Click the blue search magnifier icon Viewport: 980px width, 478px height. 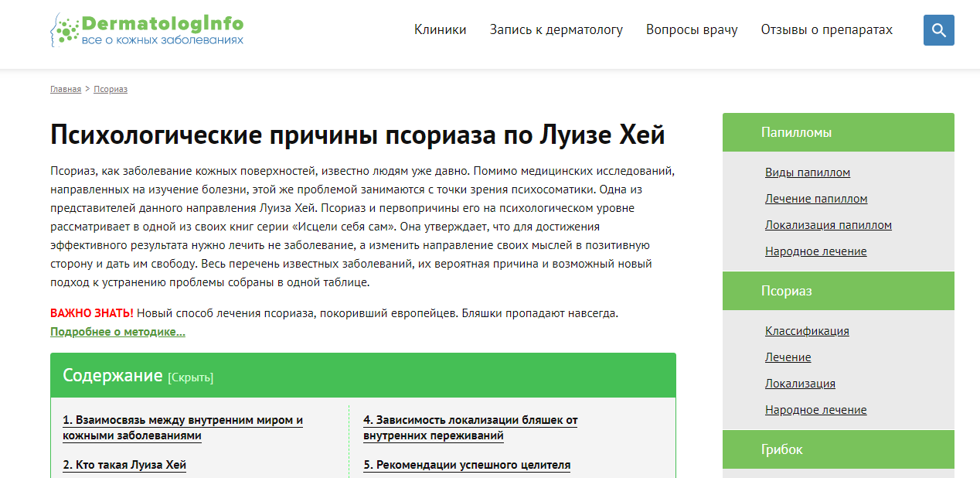pos(938,30)
